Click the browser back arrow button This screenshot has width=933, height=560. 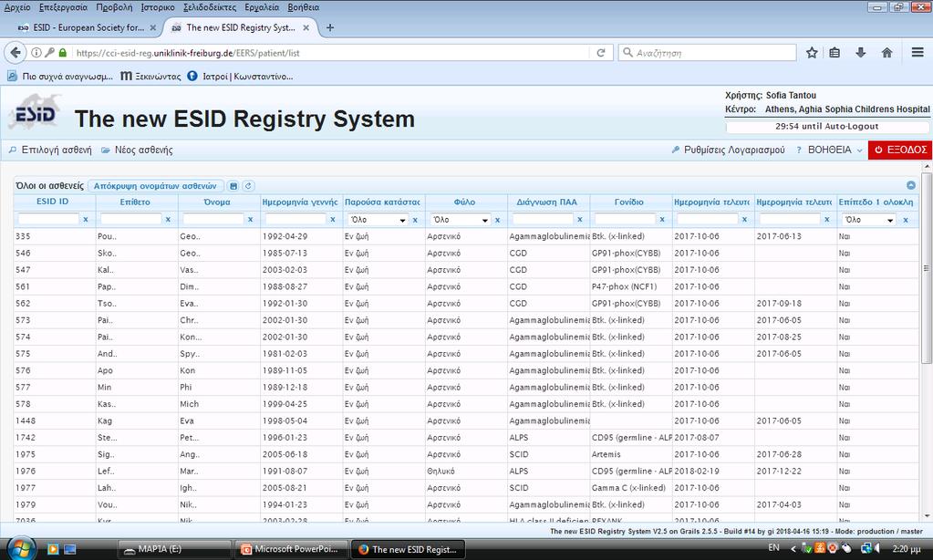(x=15, y=52)
